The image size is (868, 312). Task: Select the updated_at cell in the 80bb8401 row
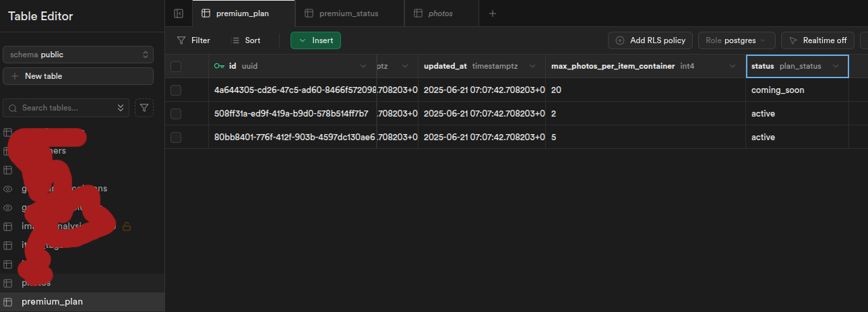(482, 137)
